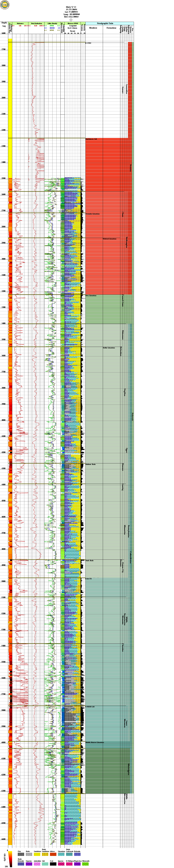Select the Salt legend swatch
This screenshot has height=868, width=174.
[x=45, y=864]
